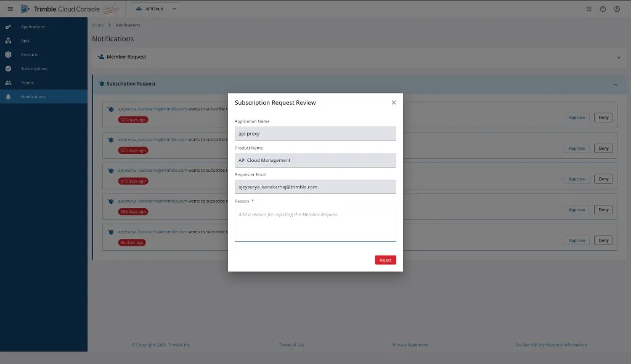Open the APICloud team dropdown

coord(156,9)
